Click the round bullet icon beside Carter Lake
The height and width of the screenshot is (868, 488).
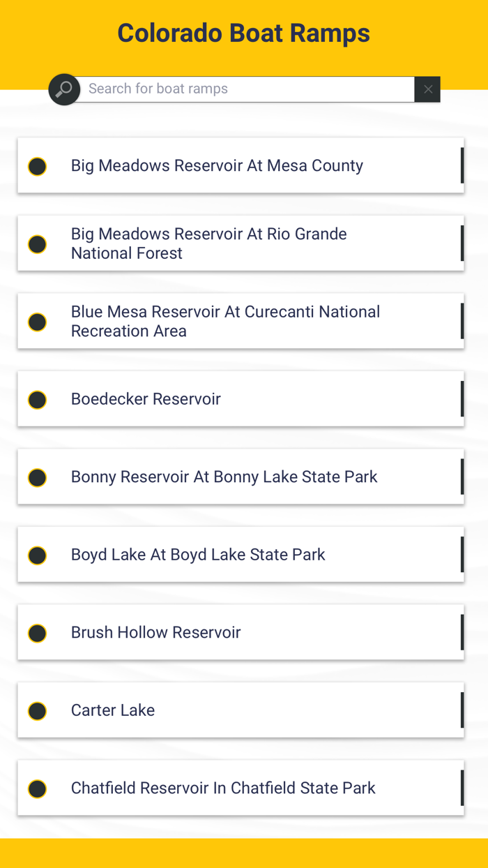(37, 711)
